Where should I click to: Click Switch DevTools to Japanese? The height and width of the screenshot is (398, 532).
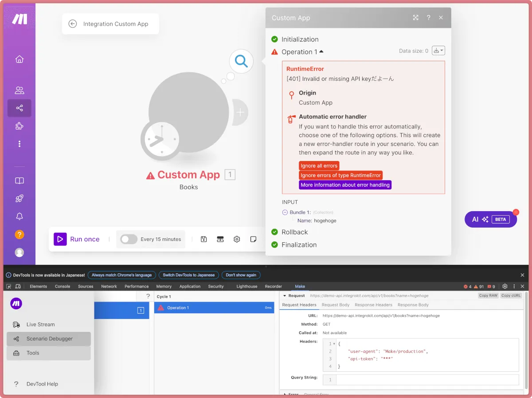pyautogui.click(x=189, y=275)
